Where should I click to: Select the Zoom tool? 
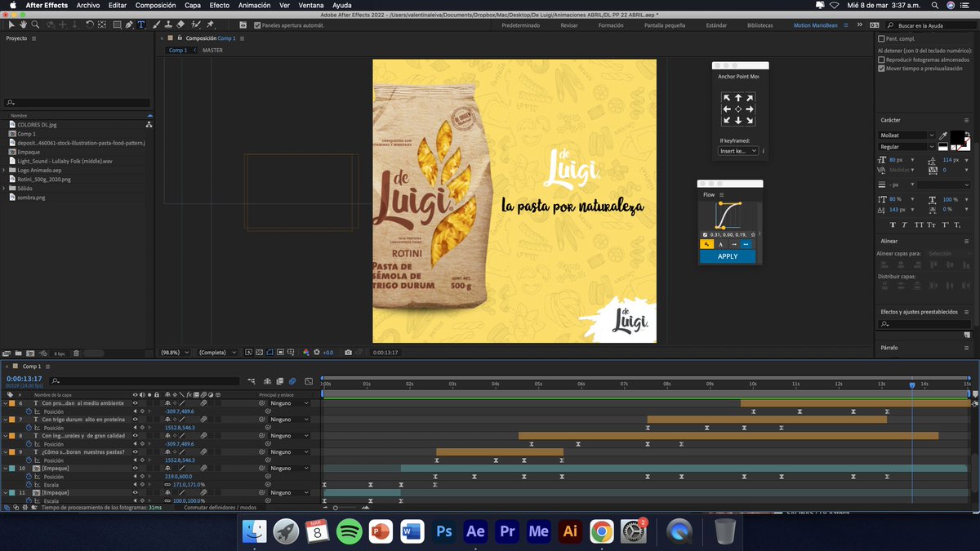pyautogui.click(x=35, y=24)
